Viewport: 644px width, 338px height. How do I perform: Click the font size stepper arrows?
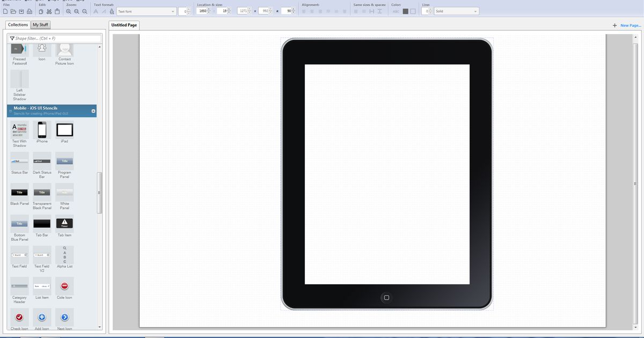point(188,11)
